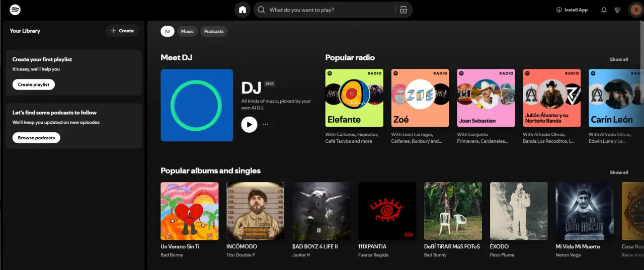Open Julión Álvarez y su Norteño Banda radio

(x=552, y=98)
